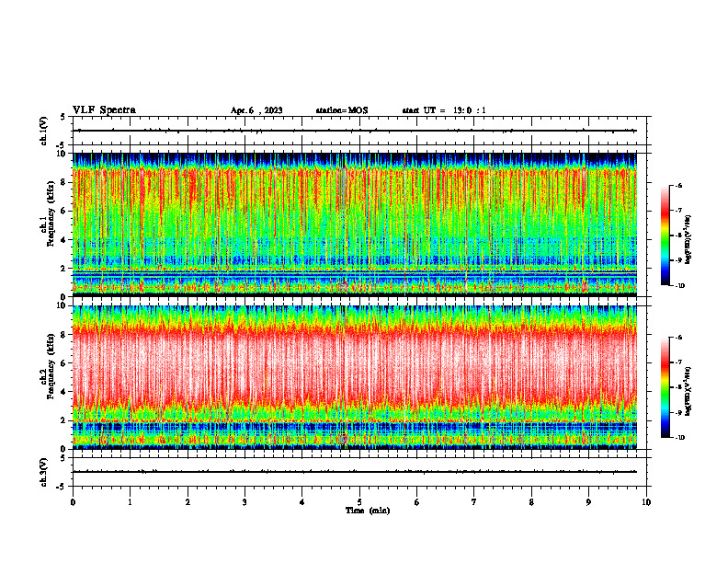This screenshot has height=563, width=728.
Task: Click time axis tick label '1'
Action: pyautogui.click(x=130, y=502)
